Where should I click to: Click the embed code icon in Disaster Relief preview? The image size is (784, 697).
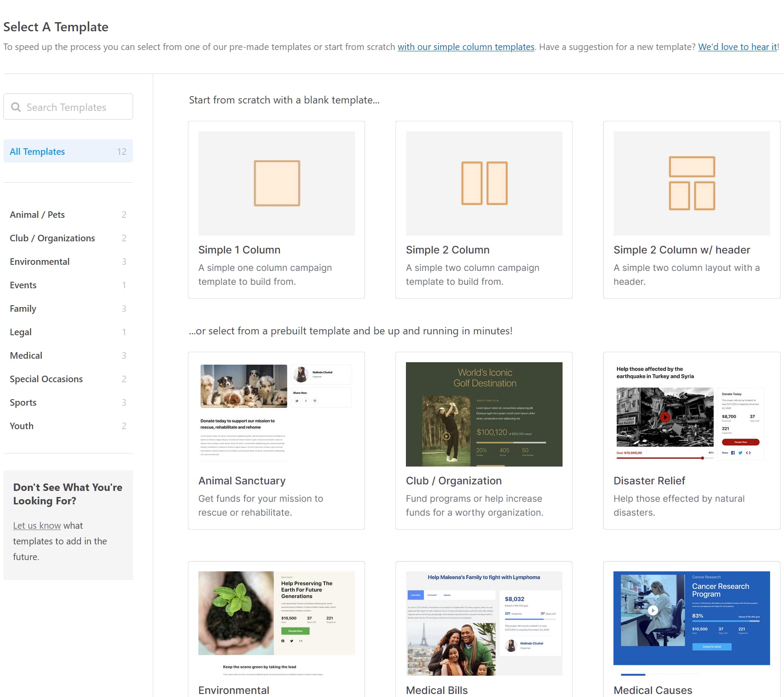click(x=748, y=453)
